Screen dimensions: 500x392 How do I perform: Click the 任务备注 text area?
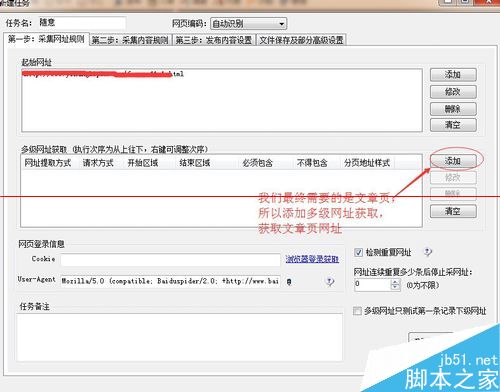tap(180, 337)
